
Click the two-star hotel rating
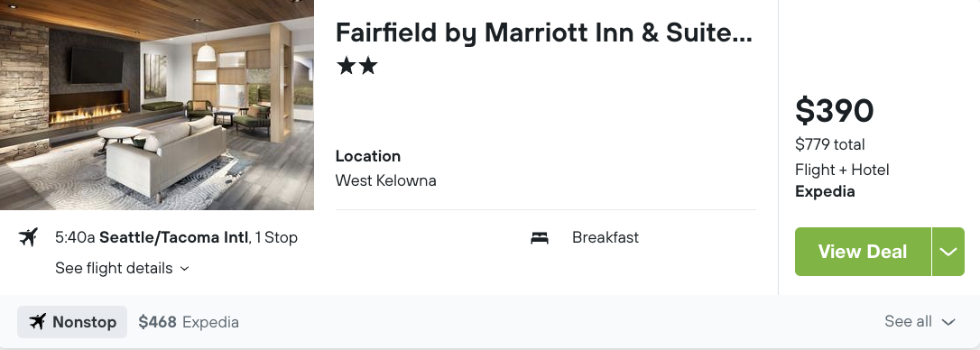tap(356, 65)
